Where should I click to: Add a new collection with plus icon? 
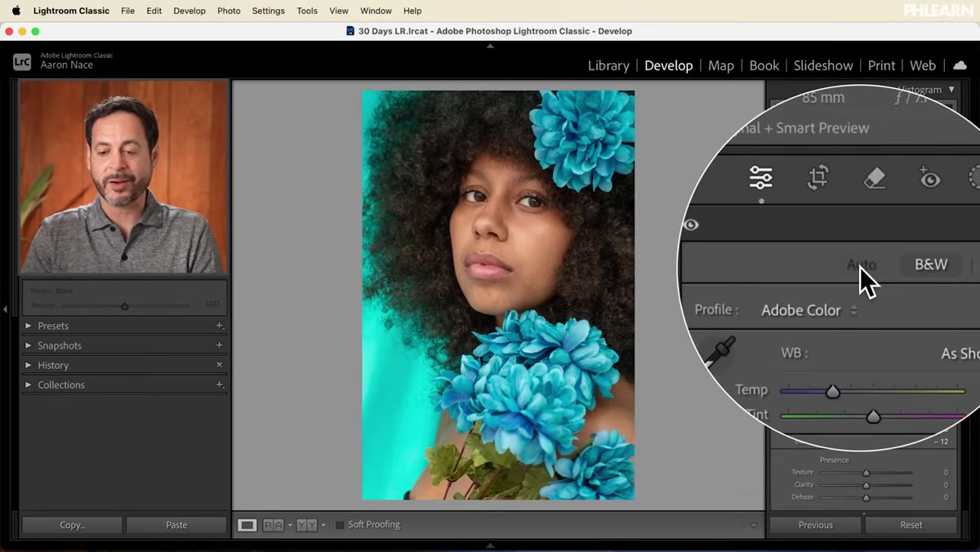[x=219, y=385]
